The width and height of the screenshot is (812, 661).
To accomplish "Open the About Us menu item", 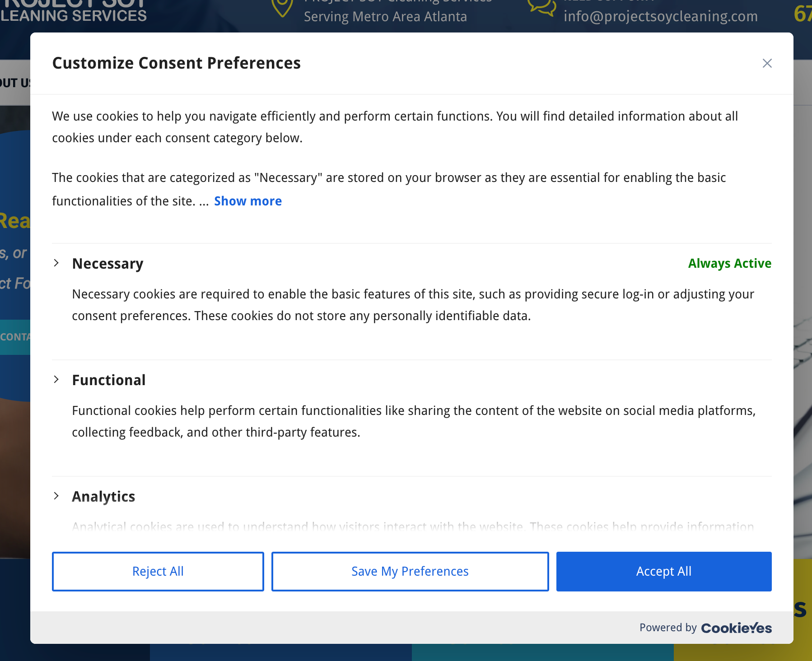I will (x=15, y=83).
